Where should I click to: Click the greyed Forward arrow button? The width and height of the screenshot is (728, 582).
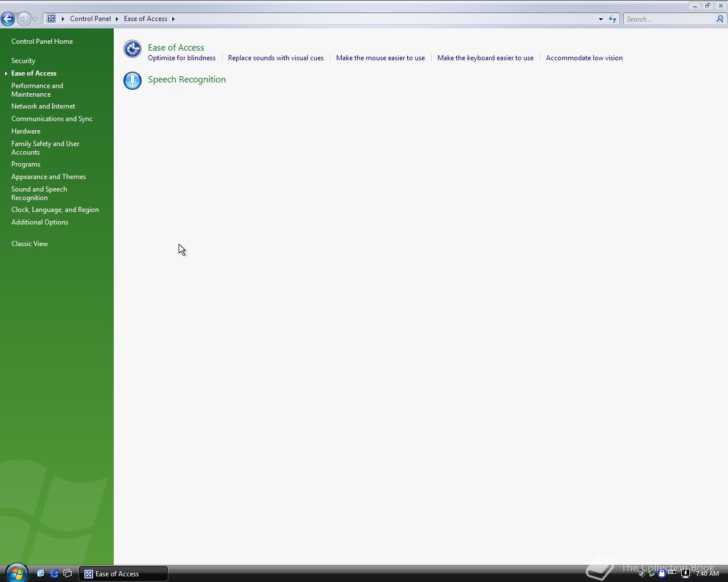click(24, 19)
